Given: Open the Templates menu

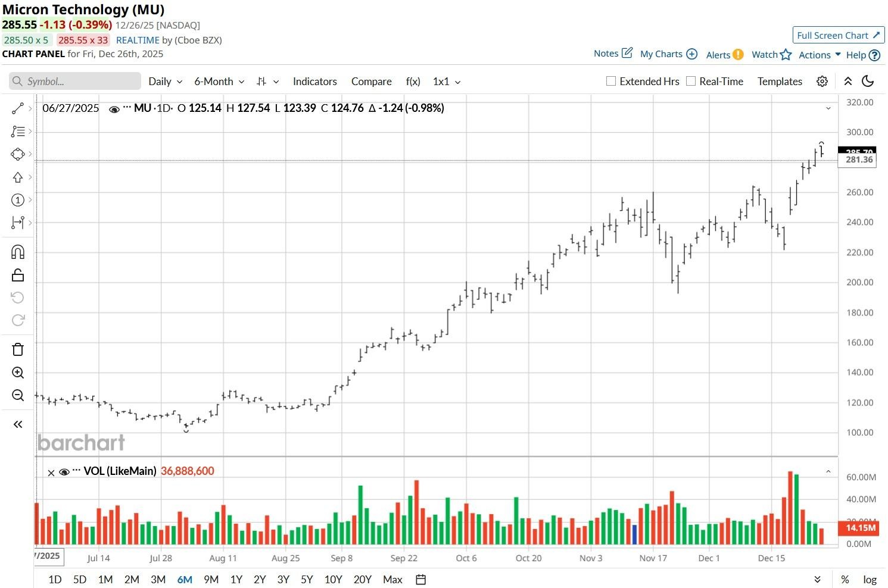Looking at the screenshot, I should click(x=780, y=82).
